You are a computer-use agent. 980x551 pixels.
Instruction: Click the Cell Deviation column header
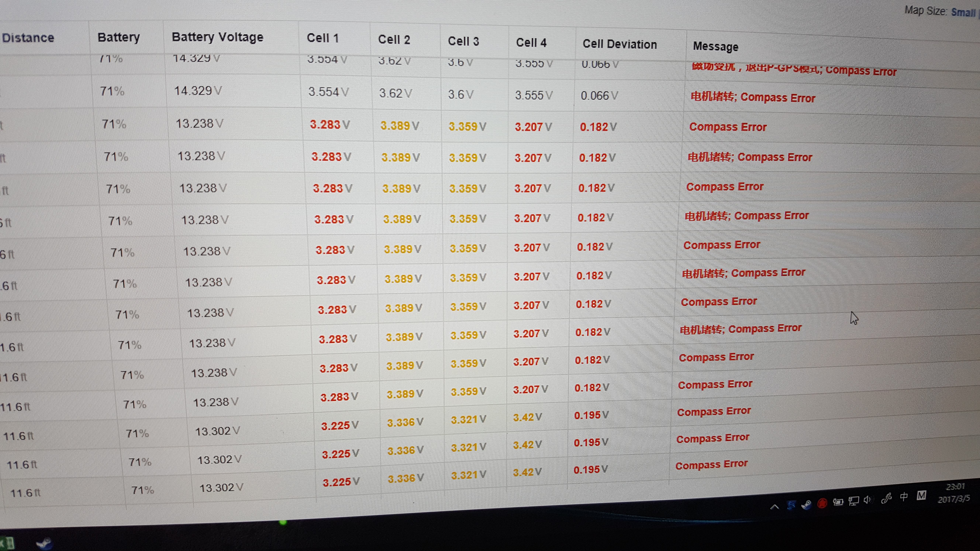tap(619, 44)
